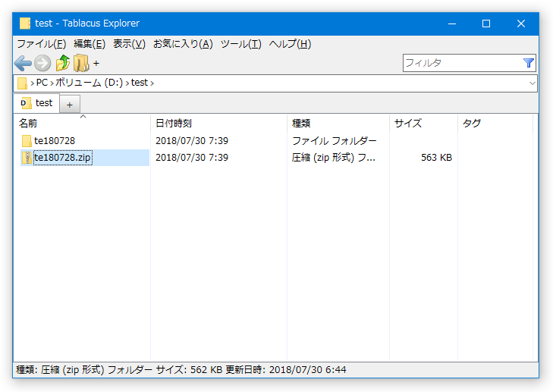Add a new tab with plus button
Viewport: 553px width, 392px height.
[x=70, y=105]
